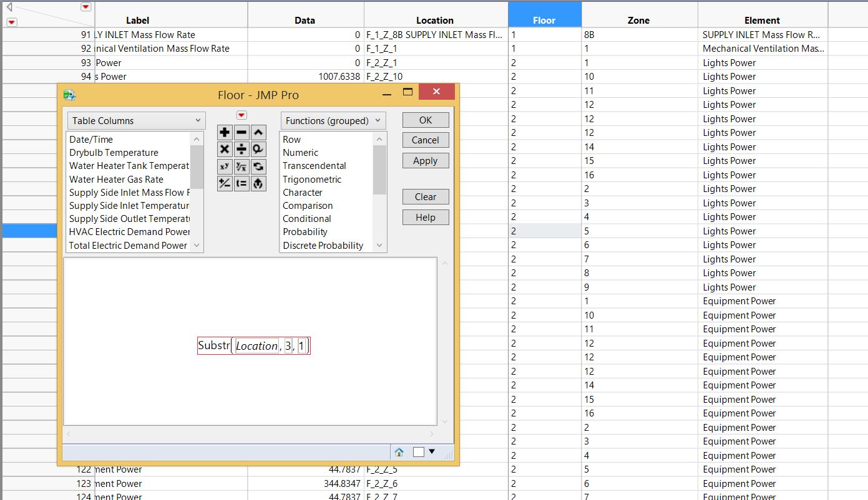Screen dimensions: 868x500
Task: Click the JMP icon in Floor dialog title bar
Action: [x=69, y=95]
